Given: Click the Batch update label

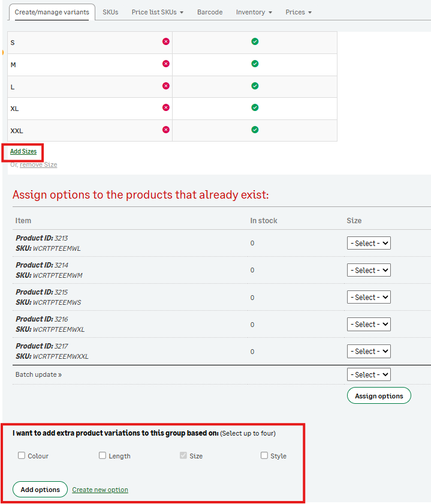Looking at the screenshot, I should click(x=38, y=374).
